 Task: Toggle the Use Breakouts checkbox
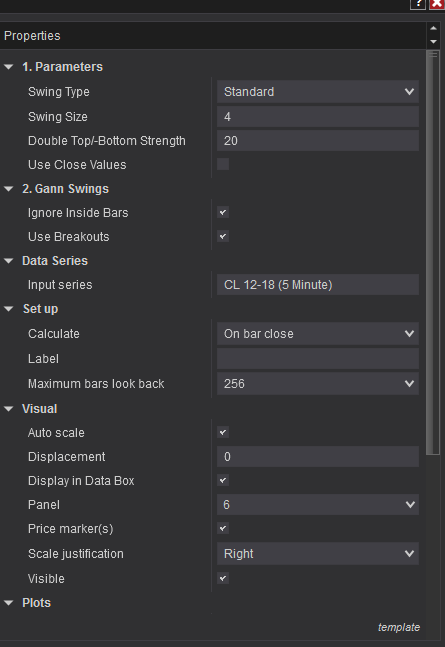[x=223, y=236]
